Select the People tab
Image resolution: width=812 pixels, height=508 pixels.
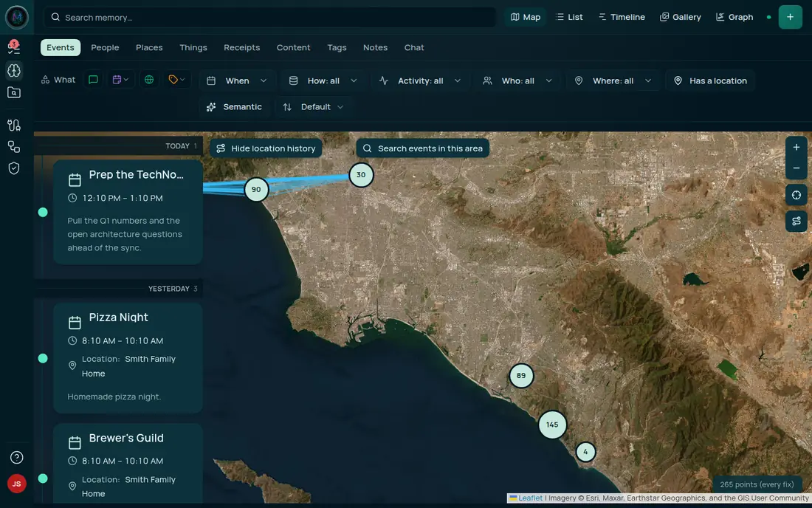[105, 47]
